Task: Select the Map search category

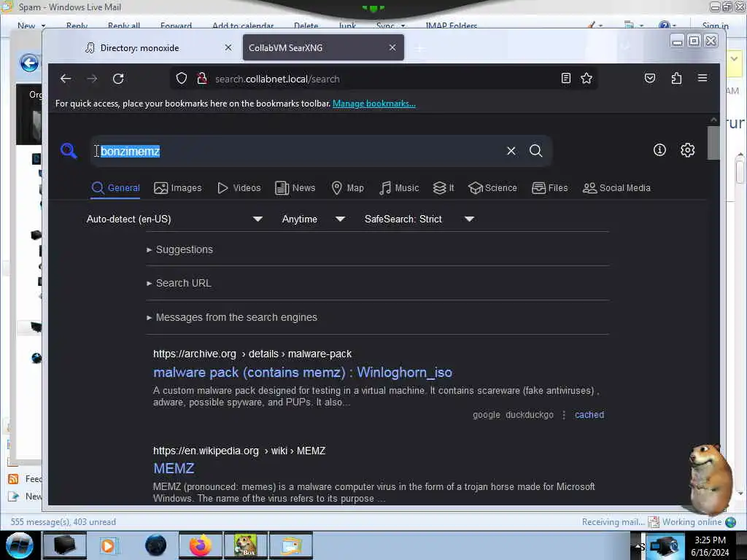Action: click(x=348, y=188)
